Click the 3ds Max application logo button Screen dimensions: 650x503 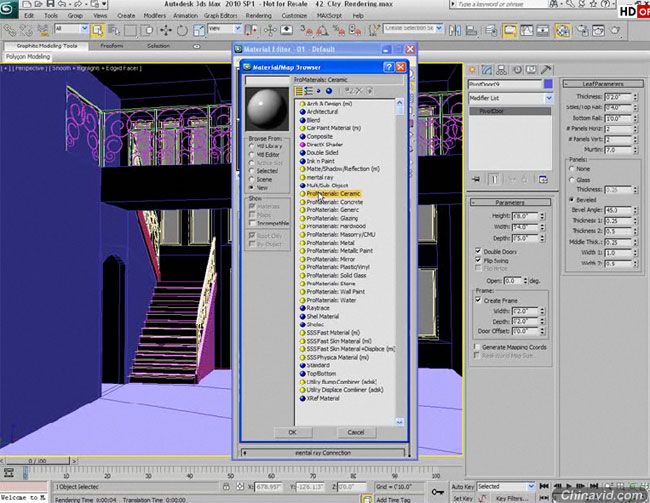pyautogui.click(x=9, y=9)
